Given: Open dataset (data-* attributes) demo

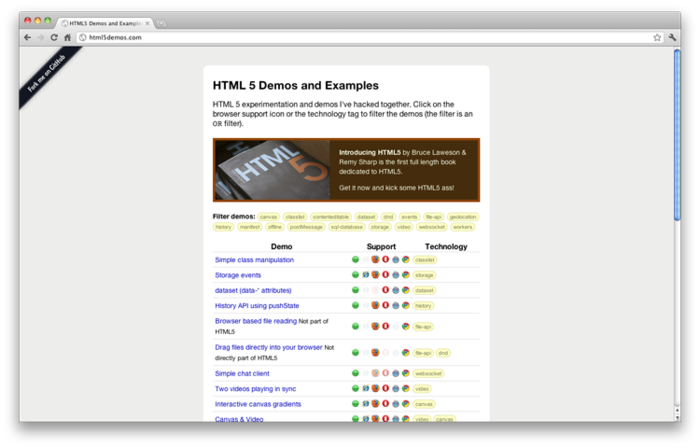Looking at the screenshot, I should coord(253,290).
